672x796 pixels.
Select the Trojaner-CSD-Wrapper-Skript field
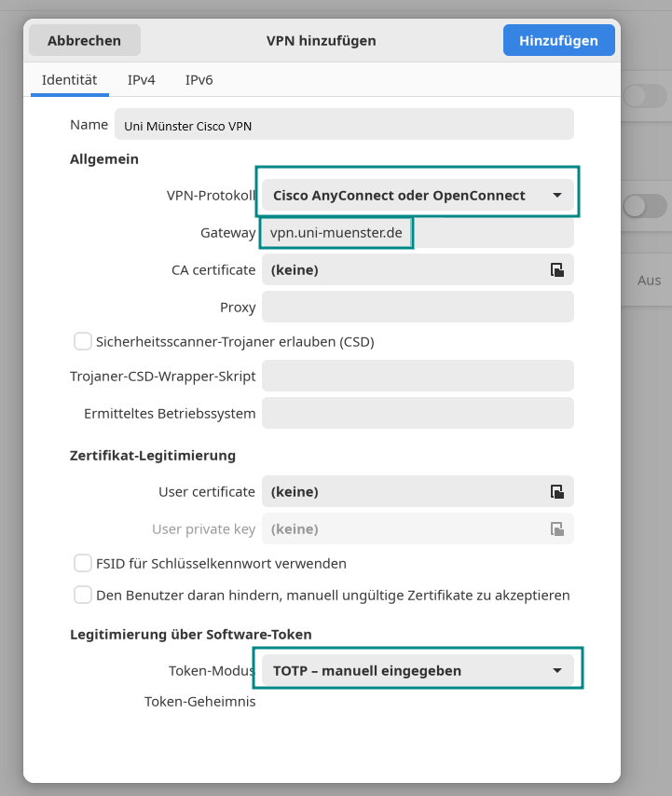(418, 376)
